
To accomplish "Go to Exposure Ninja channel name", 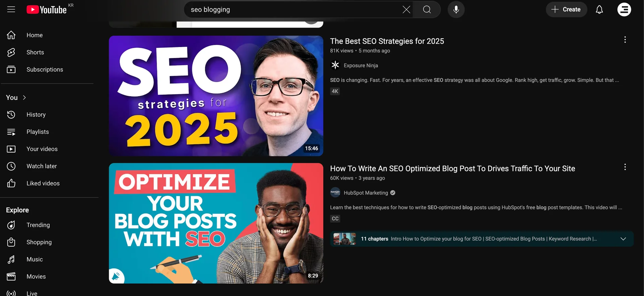I will pyautogui.click(x=361, y=66).
